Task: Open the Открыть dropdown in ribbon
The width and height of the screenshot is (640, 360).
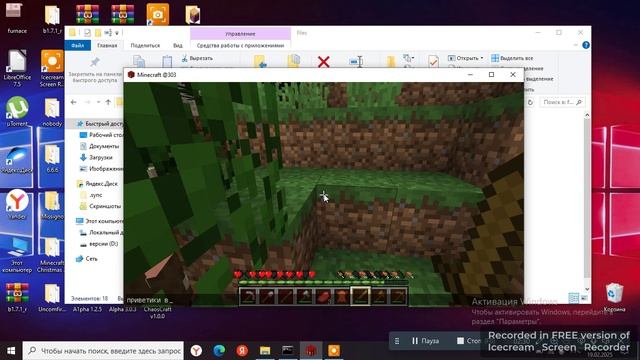Action: coord(465,58)
